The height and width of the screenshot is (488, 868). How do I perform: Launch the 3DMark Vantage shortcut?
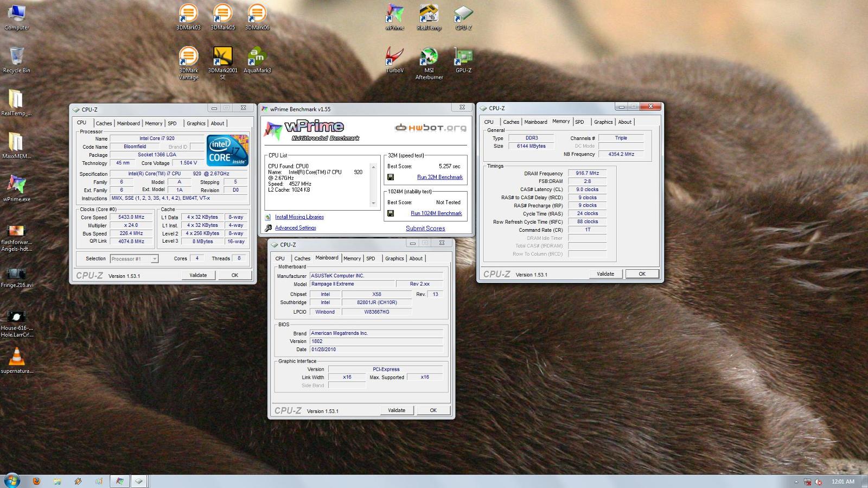tap(188, 63)
